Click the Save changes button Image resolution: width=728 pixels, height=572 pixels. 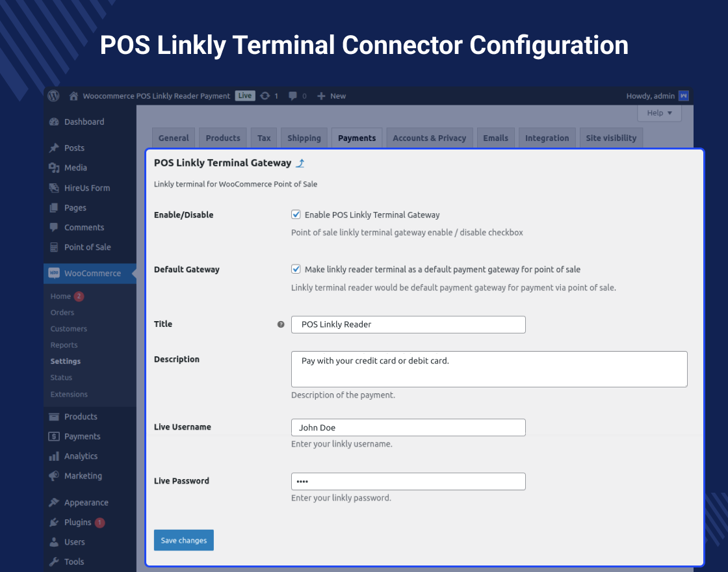183,539
